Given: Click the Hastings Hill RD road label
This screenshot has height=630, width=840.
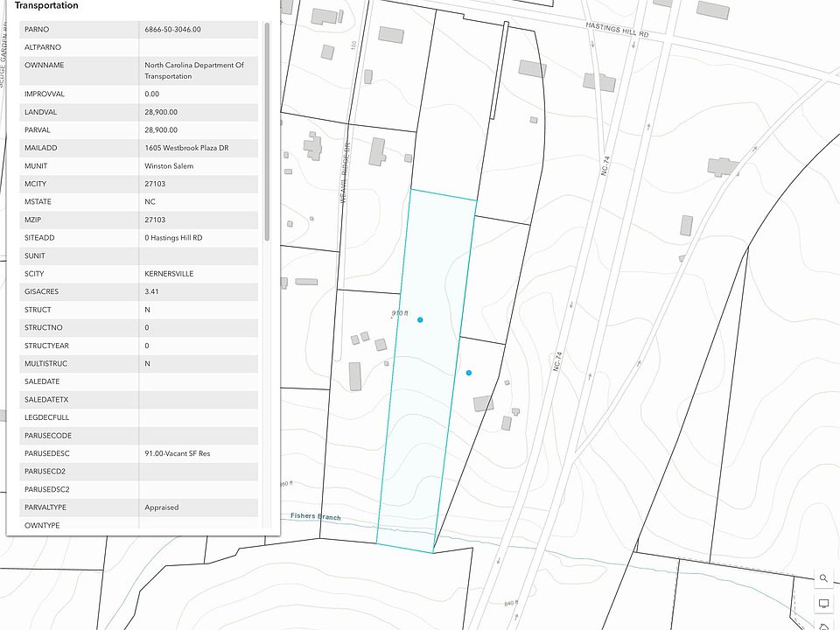Looking at the screenshot, I should click(x=617, y=30).
